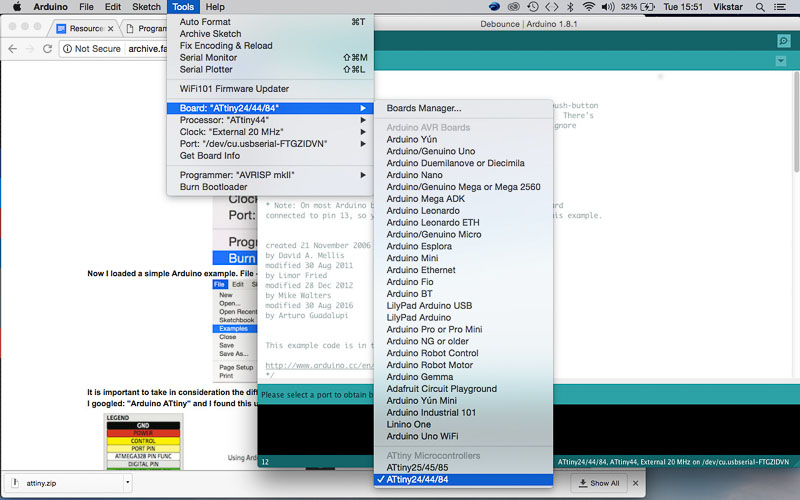Select Arduino Uno WiFi board
Screen dimensions: 800x500
tap(463, 436)
